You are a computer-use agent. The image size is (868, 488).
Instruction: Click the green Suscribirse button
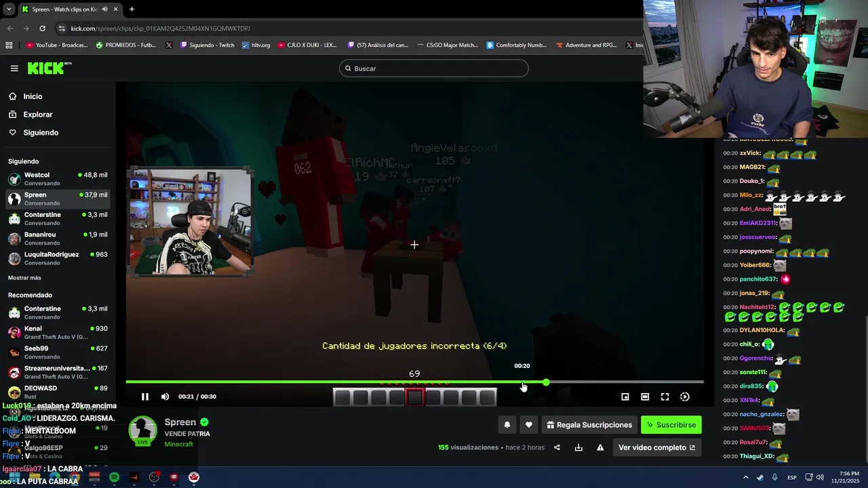[671, 425]
